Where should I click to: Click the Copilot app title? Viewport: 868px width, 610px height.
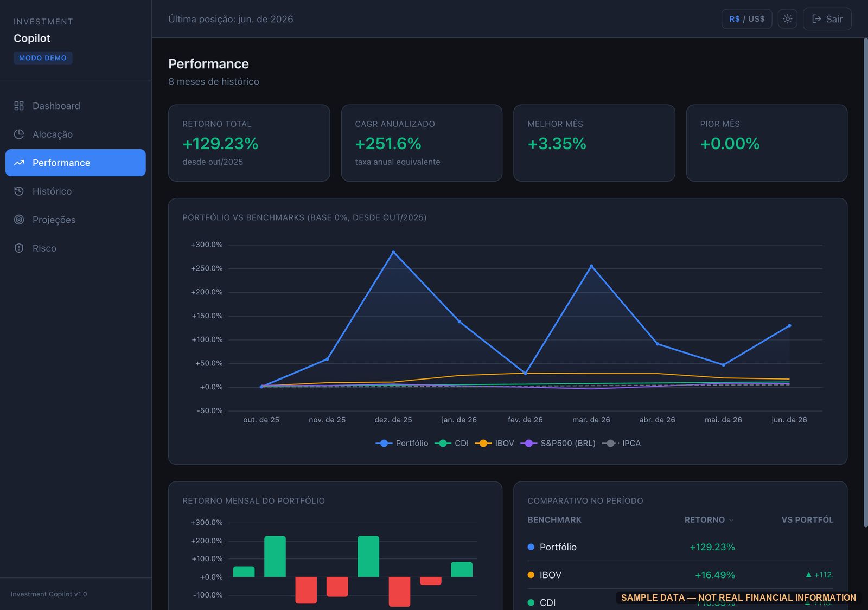(32, 38)
